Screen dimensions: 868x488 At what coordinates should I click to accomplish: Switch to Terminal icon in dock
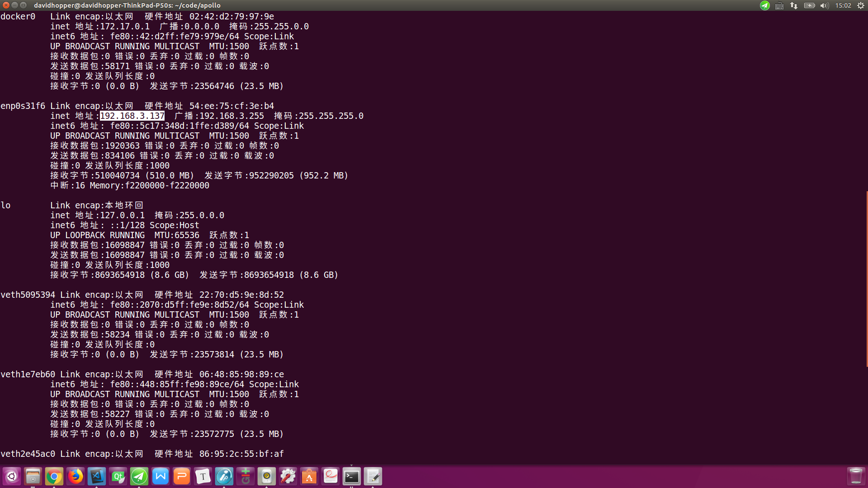click(x=352, y=476)
